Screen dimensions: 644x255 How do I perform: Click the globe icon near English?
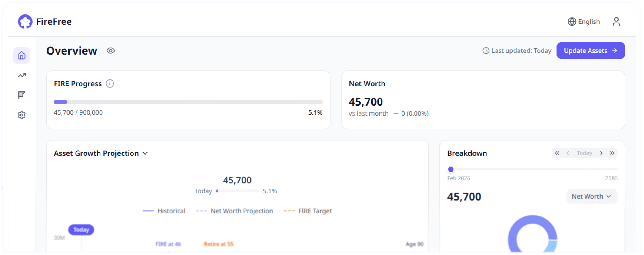tap(572, 22)
